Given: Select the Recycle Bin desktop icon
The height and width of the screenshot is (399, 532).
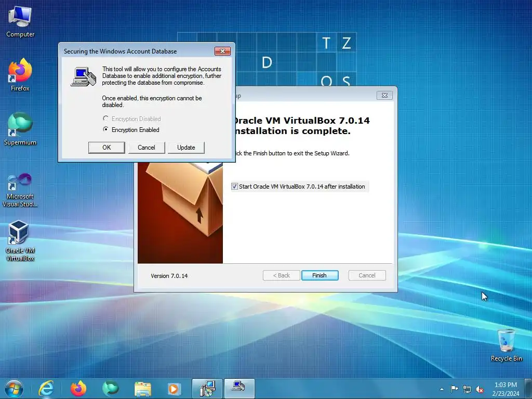Looking at the screenshot, I should 506,345.
